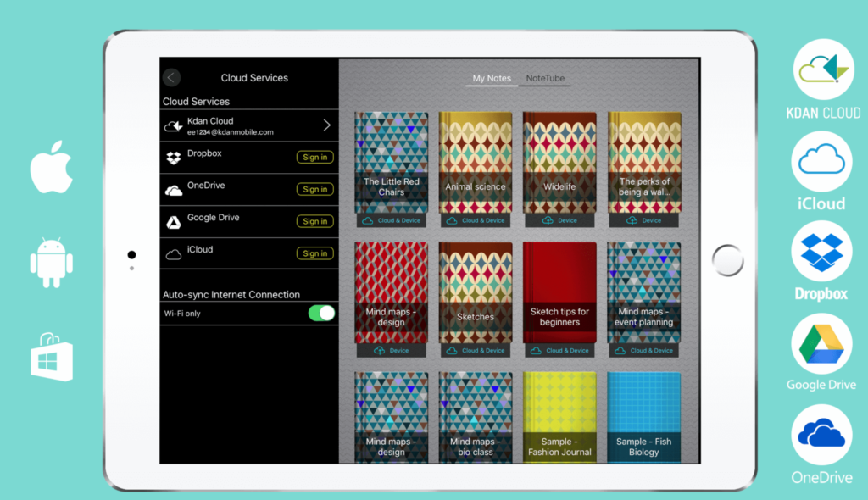The height and width of the screenshot is (500, 868).
Task: Click the Windows Store bag logo
Action: point(52,357)
